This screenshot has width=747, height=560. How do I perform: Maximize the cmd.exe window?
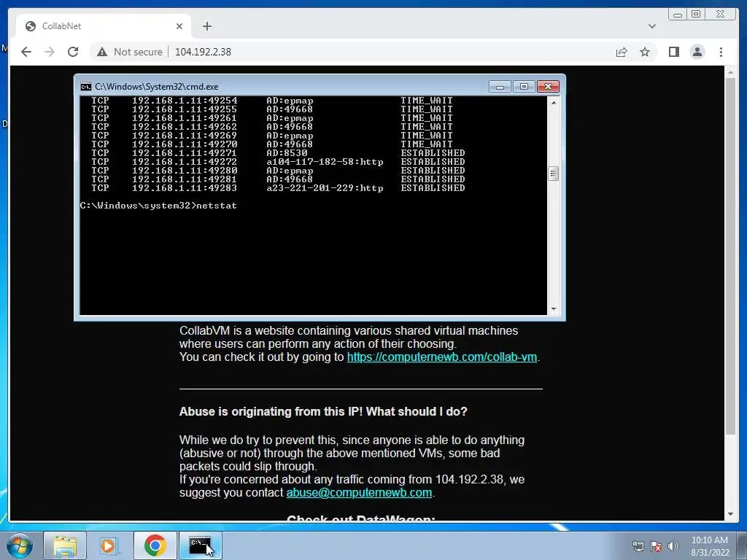[x=524, y=87]
